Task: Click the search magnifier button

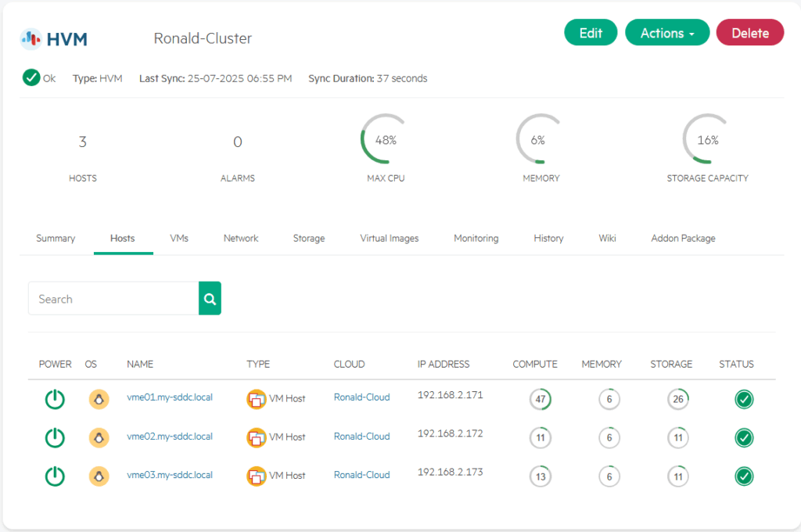Action: tap(210, 299)
